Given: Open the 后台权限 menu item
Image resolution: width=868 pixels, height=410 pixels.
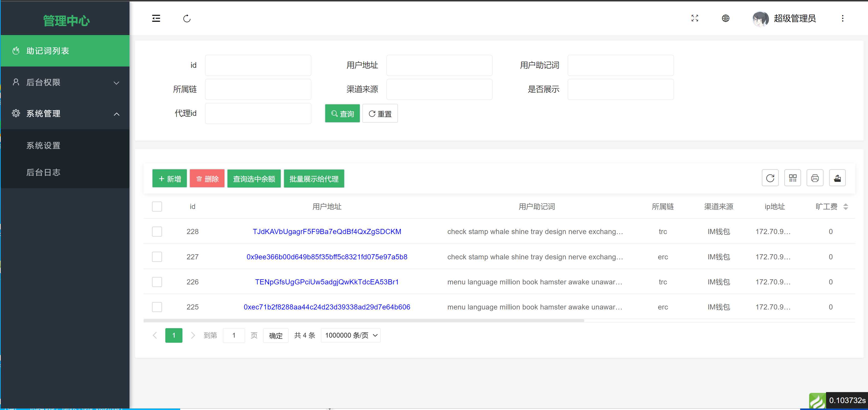Looking at the screenshot, I should (x=65, y=82).
